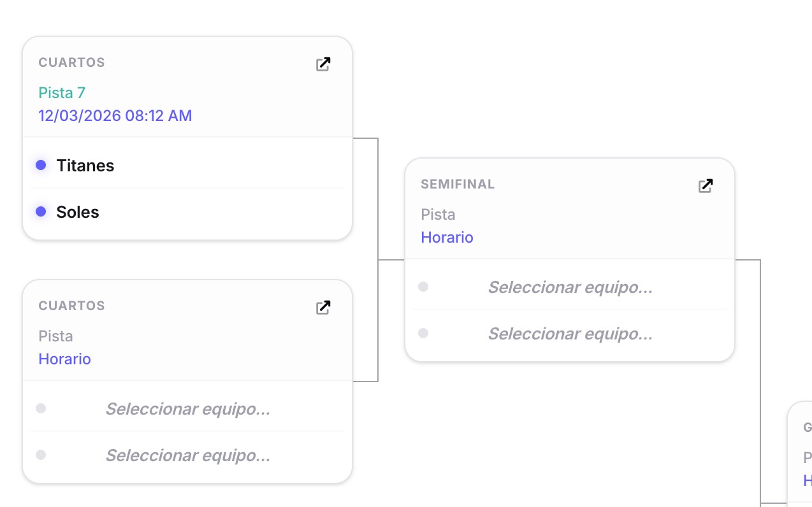The width and height of the screenshot is (812, 507).
Task: Click the open-match icon on top CUARTOS card
Action: tap(323, 64)
